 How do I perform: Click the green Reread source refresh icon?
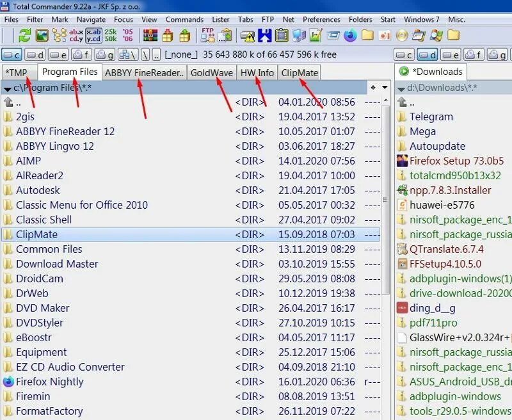coord(24,35)
